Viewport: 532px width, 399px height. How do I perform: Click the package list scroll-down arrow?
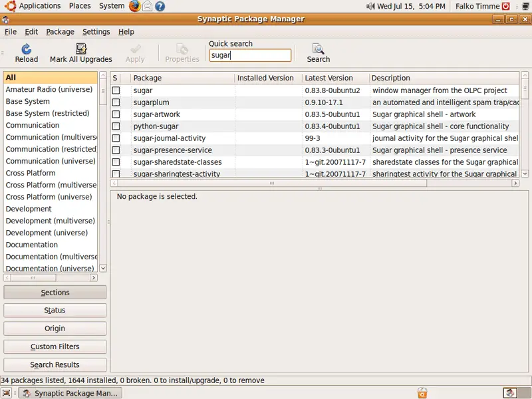[525, 174]
